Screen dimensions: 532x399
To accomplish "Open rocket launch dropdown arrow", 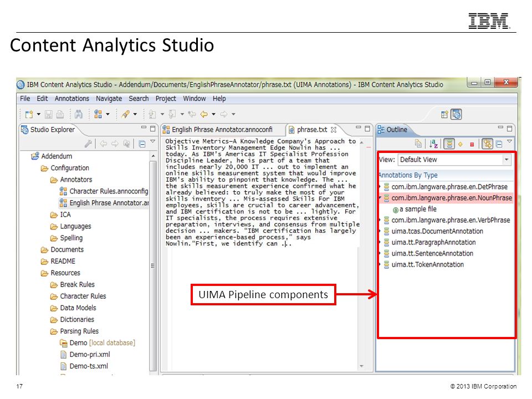I will click(x=135, y=114).
